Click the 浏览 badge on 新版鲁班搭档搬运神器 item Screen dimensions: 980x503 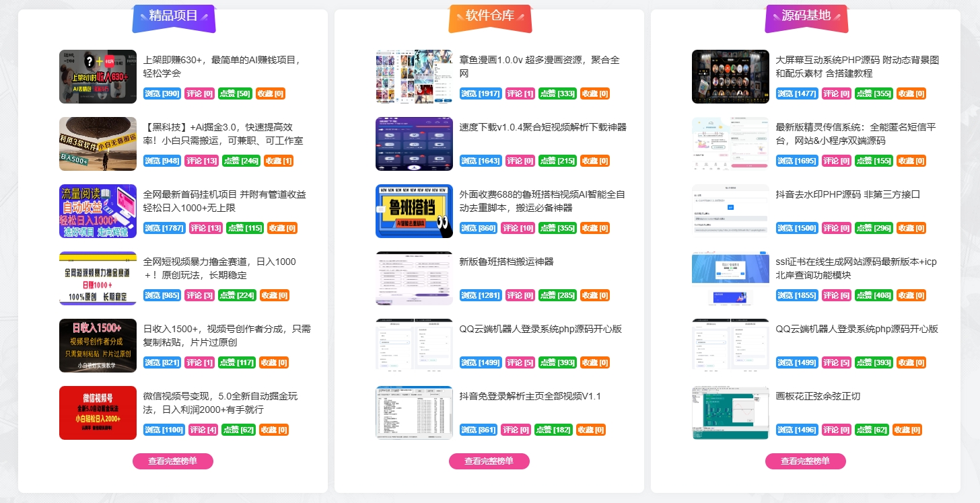click(478, 295)
